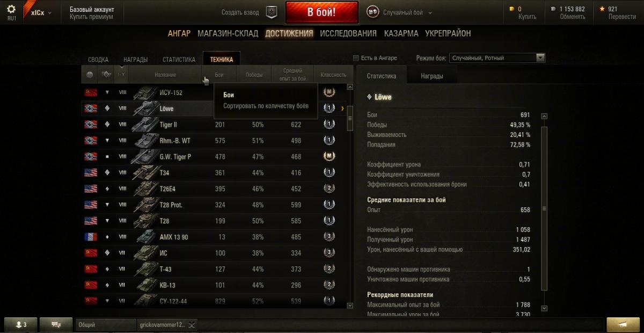This screenshot has height=333, width=644.
Task: Click the ISU-152 mastery badge icon
Action: coord(329,92)
